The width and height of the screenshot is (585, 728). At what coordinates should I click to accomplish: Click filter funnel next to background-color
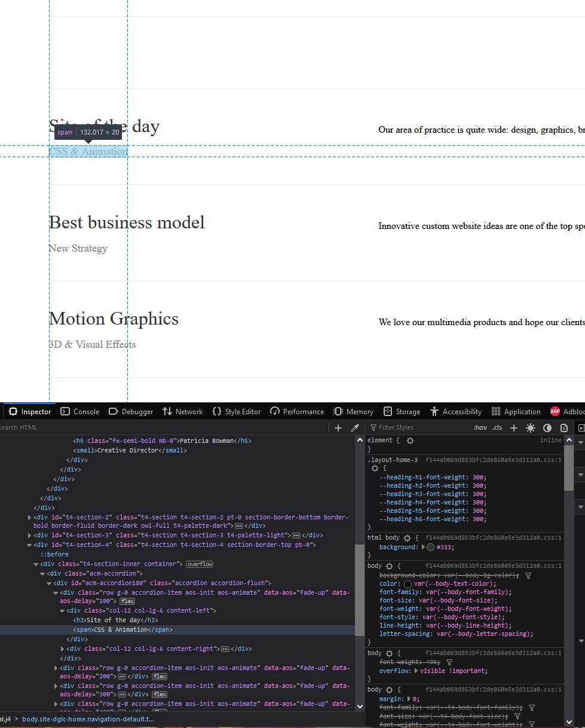(x=528, y=576)
